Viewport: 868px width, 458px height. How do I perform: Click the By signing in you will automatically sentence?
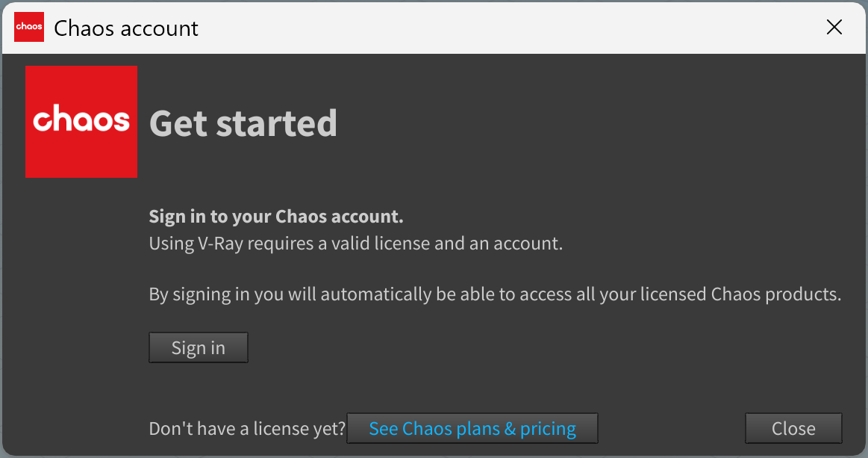click(x=495, y=294)
